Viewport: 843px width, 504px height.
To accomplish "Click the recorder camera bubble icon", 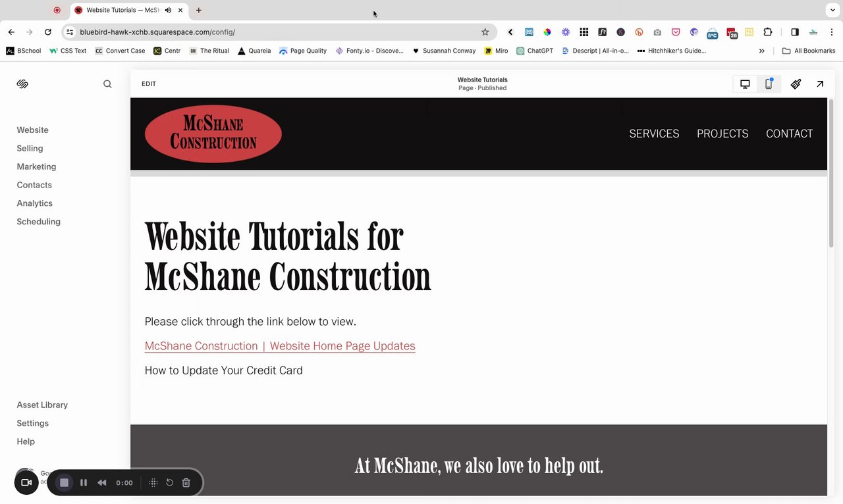I will click(x=26, y=482).
